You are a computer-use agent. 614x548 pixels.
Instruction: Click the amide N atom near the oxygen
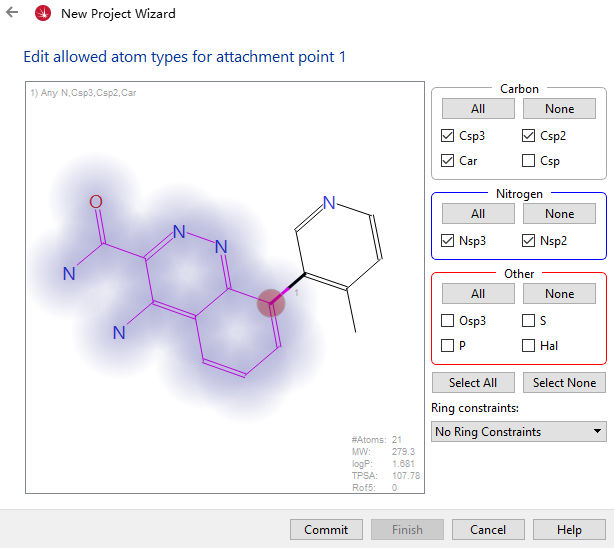69,273
